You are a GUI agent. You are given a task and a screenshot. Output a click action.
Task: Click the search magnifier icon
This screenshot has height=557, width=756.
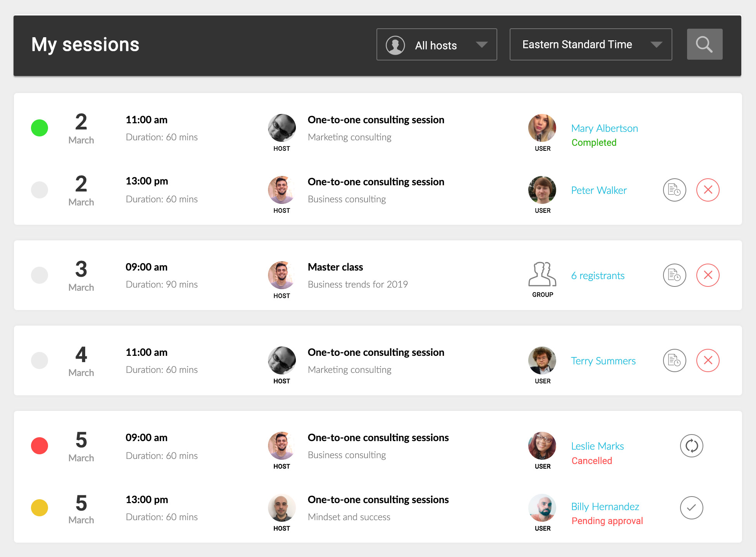(x=704, y=44)
